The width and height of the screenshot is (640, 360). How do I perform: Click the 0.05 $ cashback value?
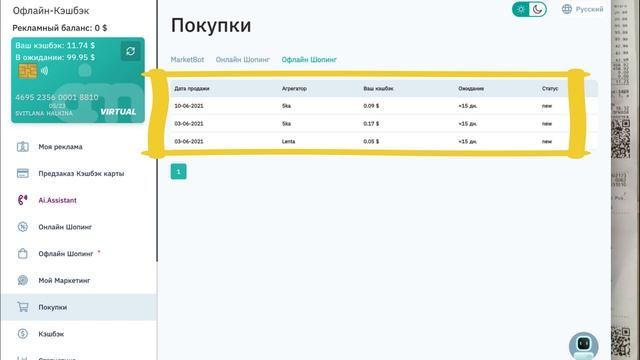tap(371, 141)
